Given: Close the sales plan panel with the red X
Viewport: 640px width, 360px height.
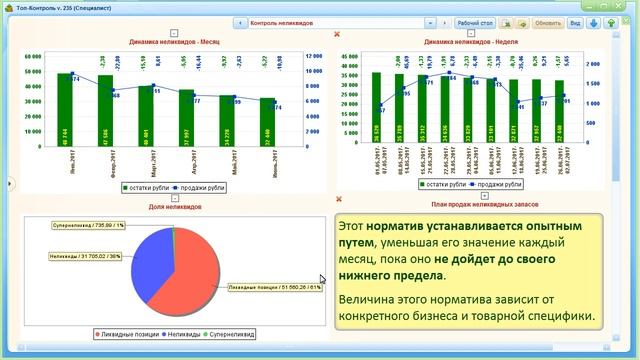Looking at the screenshot, I should pos(339,199).
